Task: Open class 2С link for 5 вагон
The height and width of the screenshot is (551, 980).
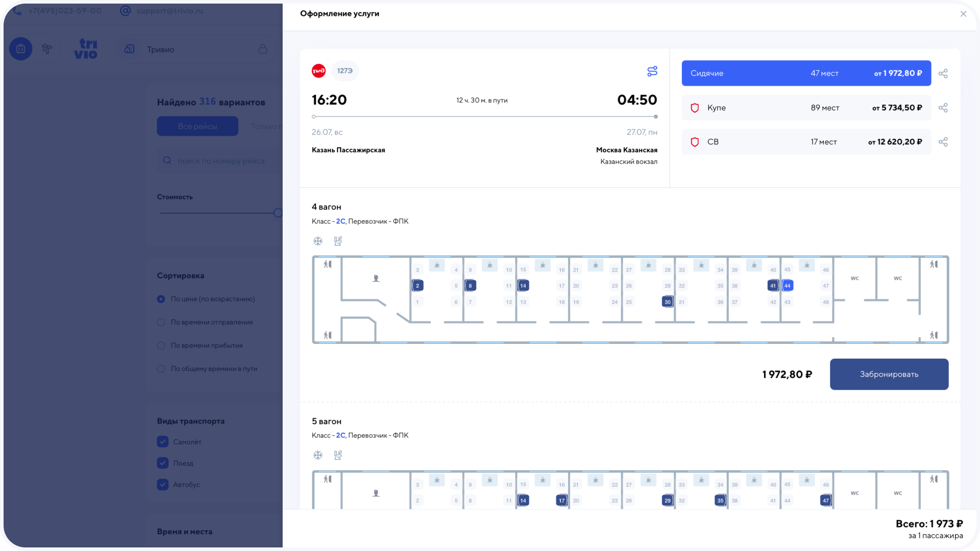Action: (x=340, y=435)
